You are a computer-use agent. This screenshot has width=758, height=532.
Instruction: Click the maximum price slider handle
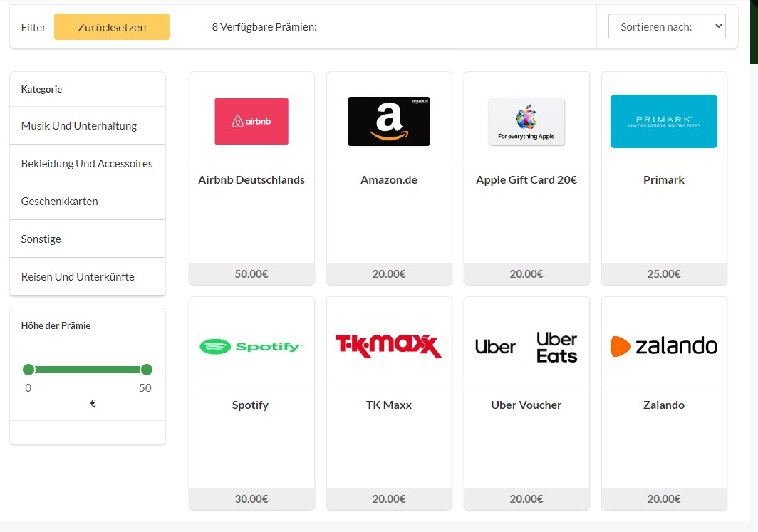147,369
